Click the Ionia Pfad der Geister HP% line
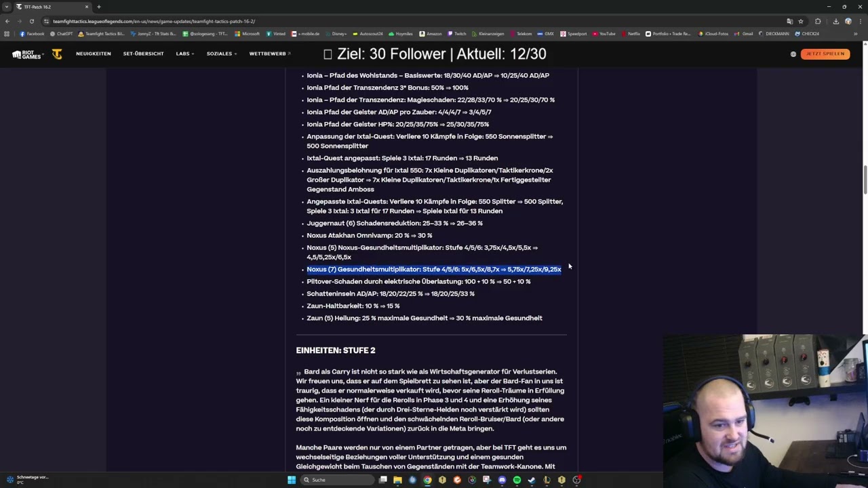Viewport: 868px width, 488px height. (397, 124)
